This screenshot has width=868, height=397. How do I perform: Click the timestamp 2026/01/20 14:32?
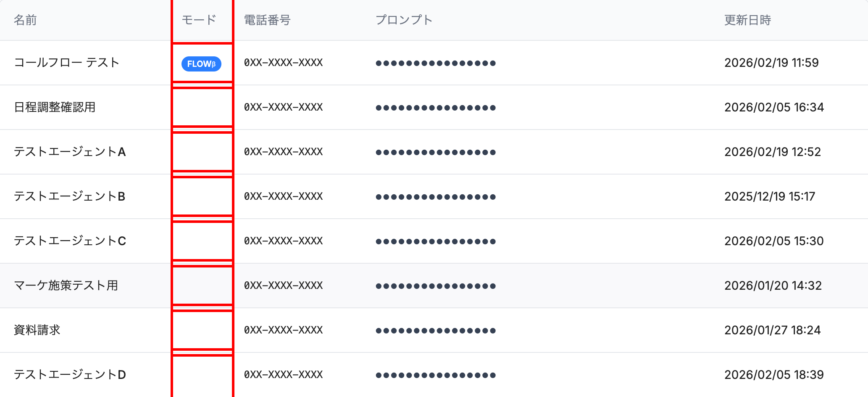click(773, 286)
